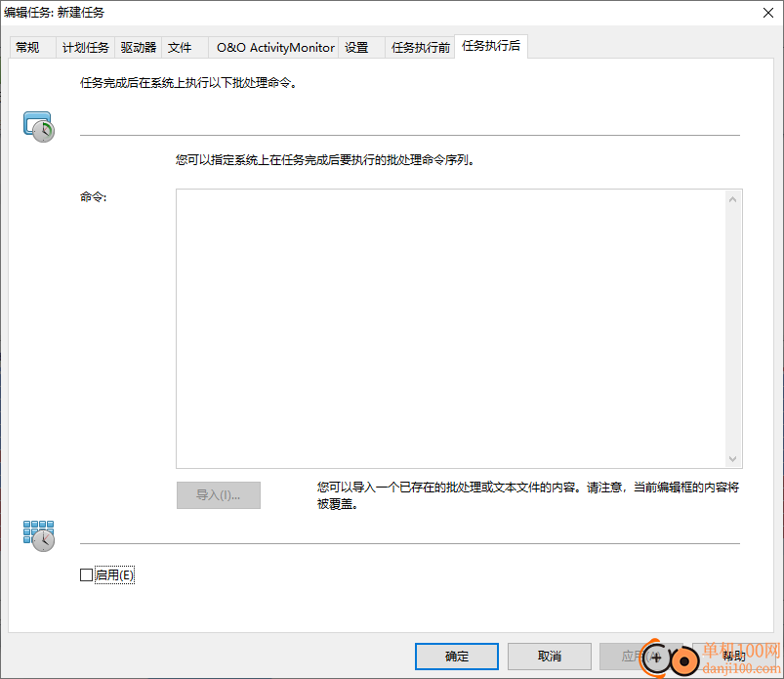Screen dimensions: 784x679
Task: Click inside the 命令 text box
Action: [451, 328]
